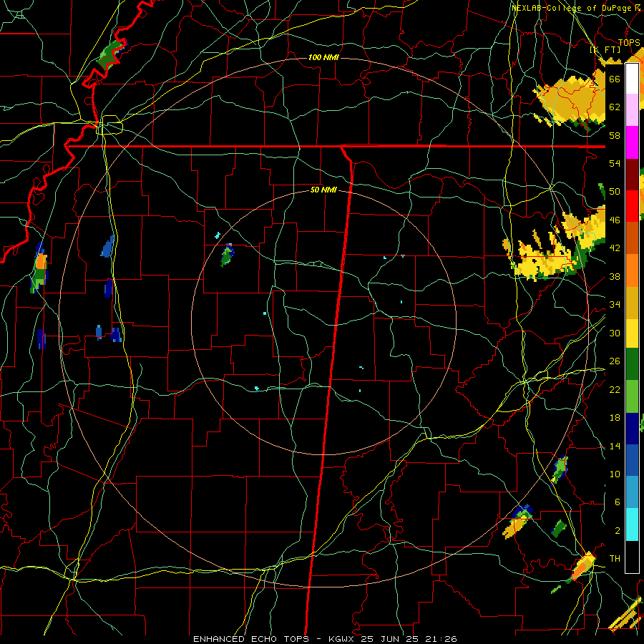
Task: Select the bright red 50 kft legend swatch
Action: pos(632,206)
